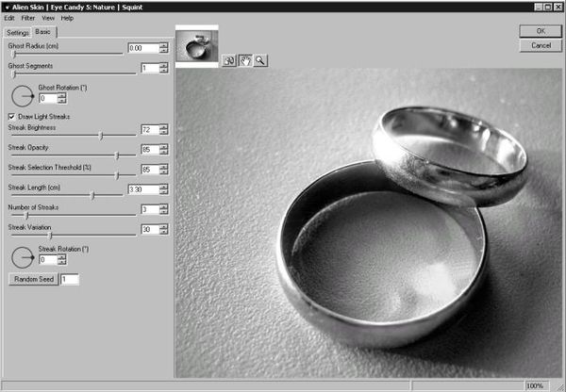
Task: Click the Streak Variation value field
Action: [148, 229]
